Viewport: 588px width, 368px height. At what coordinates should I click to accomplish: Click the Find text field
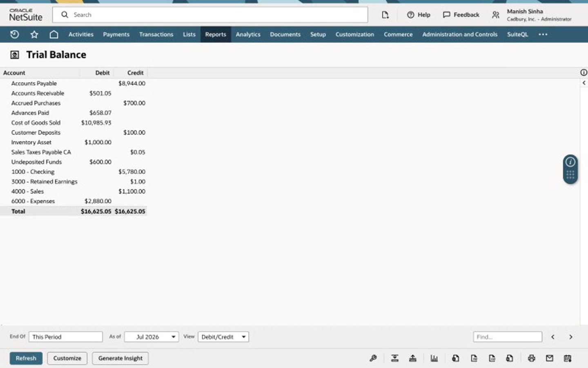[508, 337]
